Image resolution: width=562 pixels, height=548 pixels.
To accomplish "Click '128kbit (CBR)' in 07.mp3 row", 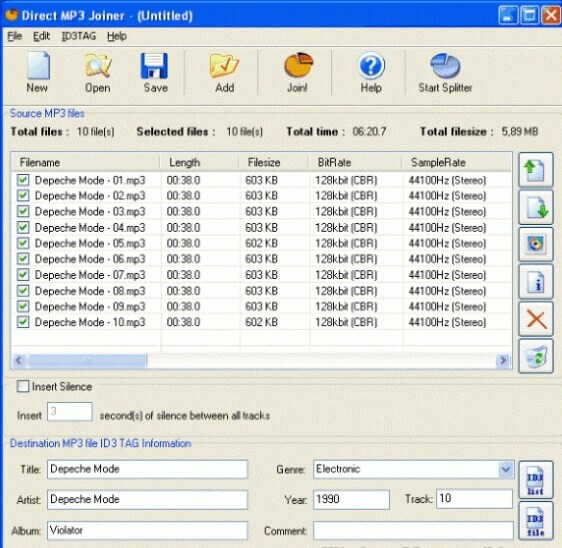I will click(x=346, y=275).
